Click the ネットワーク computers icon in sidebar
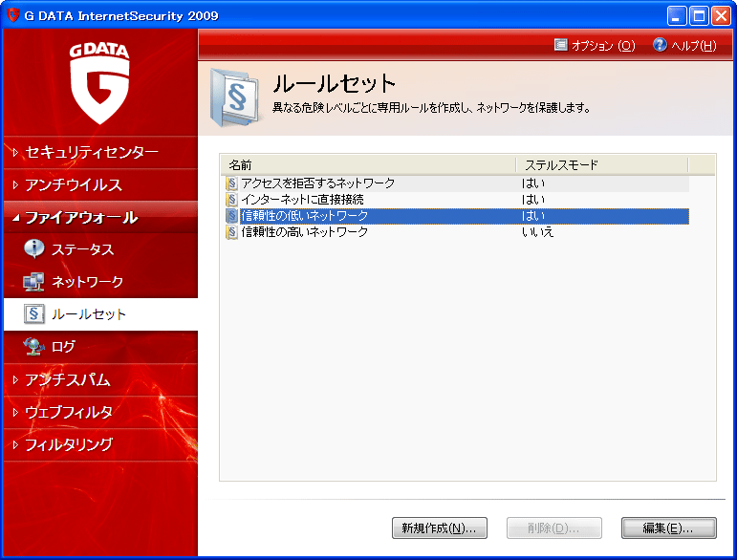This screenshot has width=737, height=560. point(33,282)
